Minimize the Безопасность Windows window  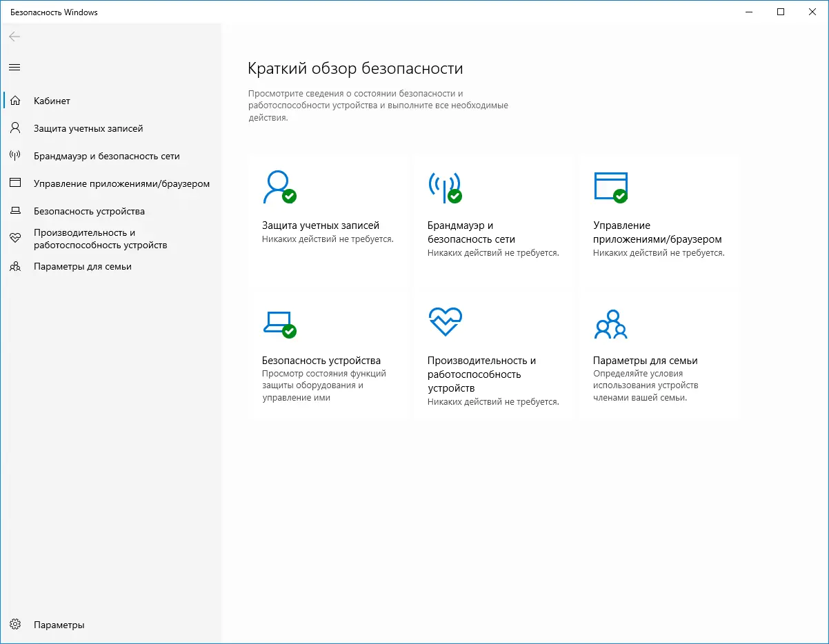[750, 12]
